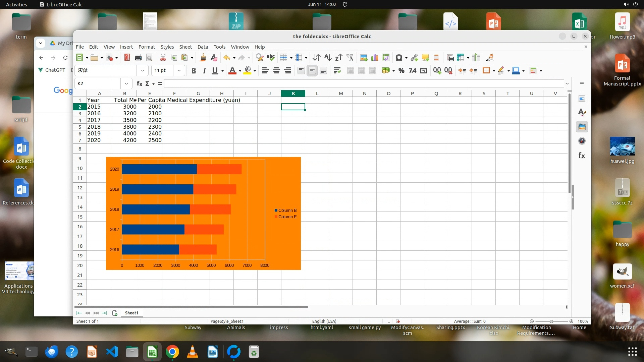This screenshot has width=644, height=362.
Task: Insert a special character with Omega
Action: [398, 58]
